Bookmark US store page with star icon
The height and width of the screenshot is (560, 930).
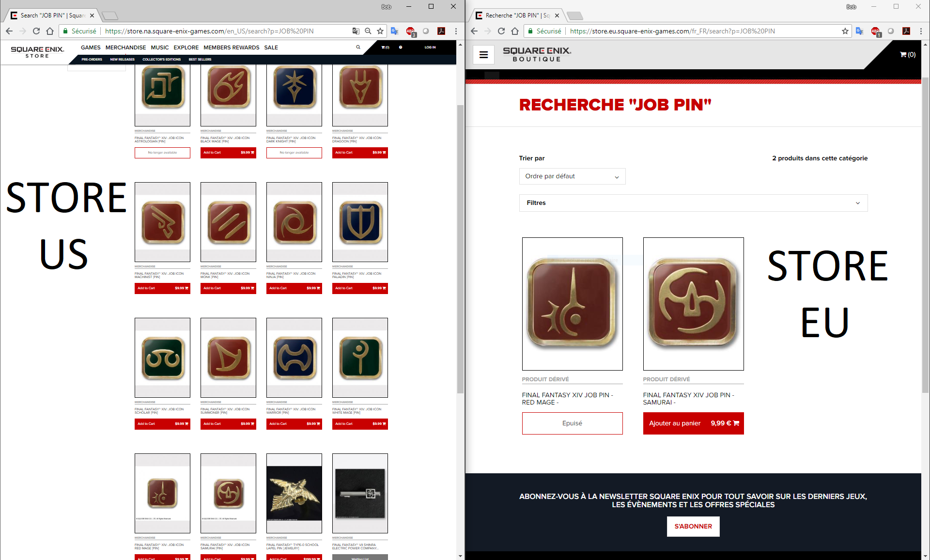[380, 31]
